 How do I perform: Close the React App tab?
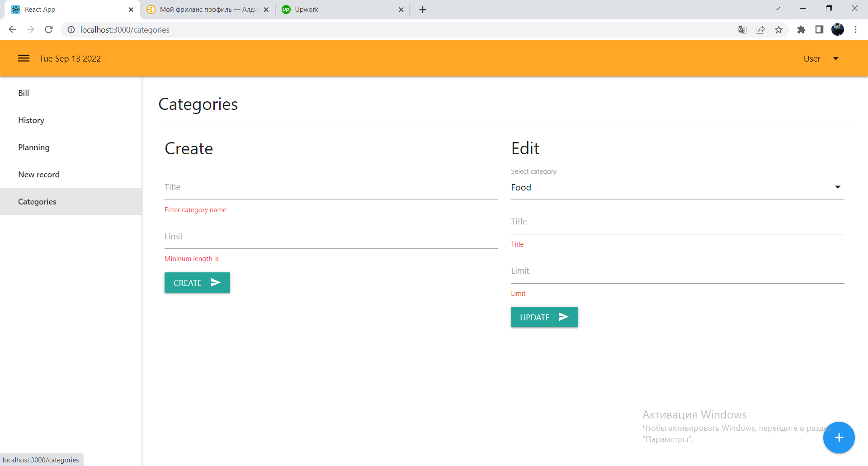pyautogui.click(x=131, y=10)
